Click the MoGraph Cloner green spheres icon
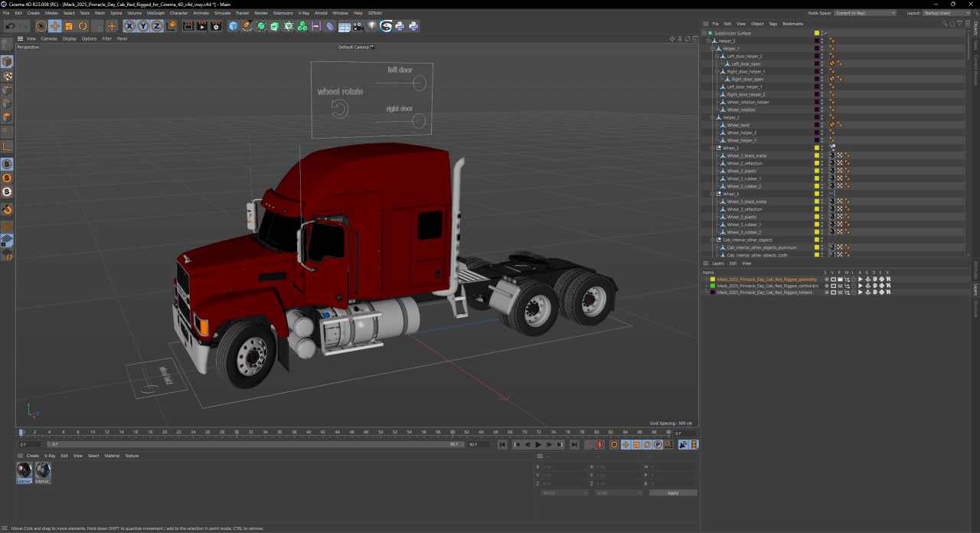 (x=302, y=26)
